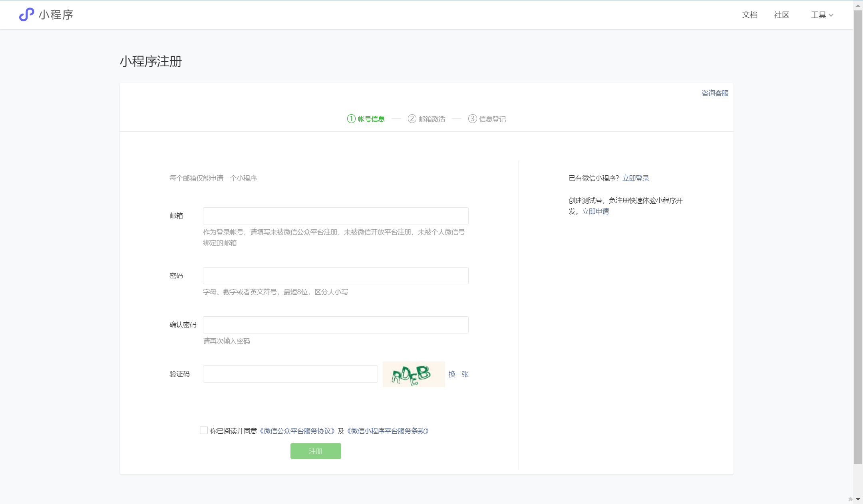Open 《微信小程序平台服务条款》 link
This screenshot has height=504, width=863.
(388, 431)
